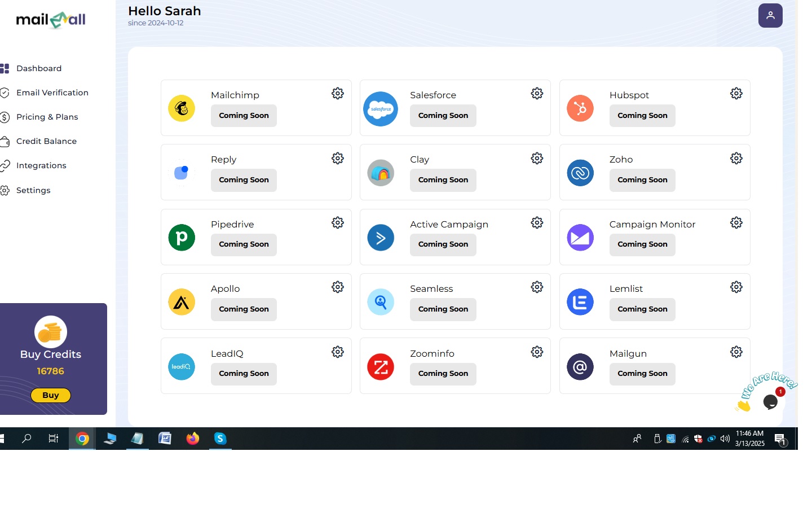Image resolution: width=812 pixels, height=508 pixels.
Task: Click Coming Soon under LeadIQ
Action: [244, 374]
